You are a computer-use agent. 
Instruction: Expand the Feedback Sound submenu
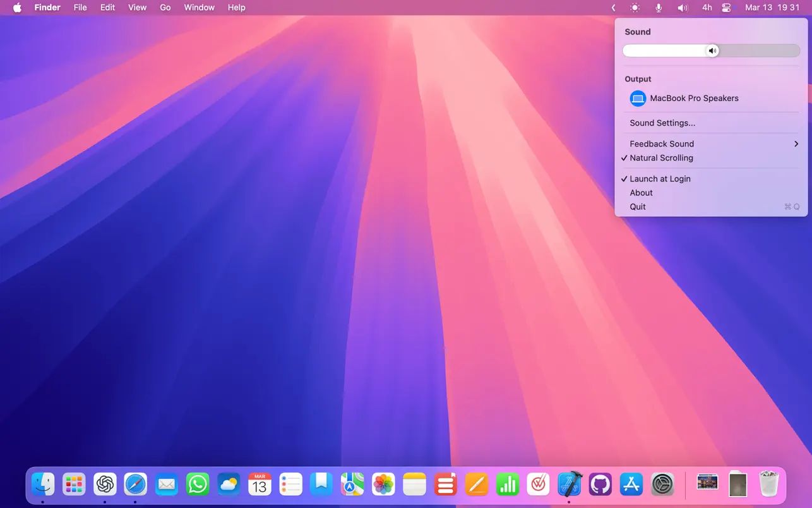point(661,143)
